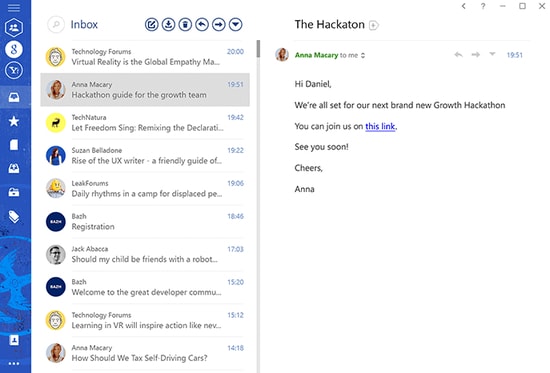
Task: Open the Learning in VR will inspire email
Action: click(x=145, y=320)
